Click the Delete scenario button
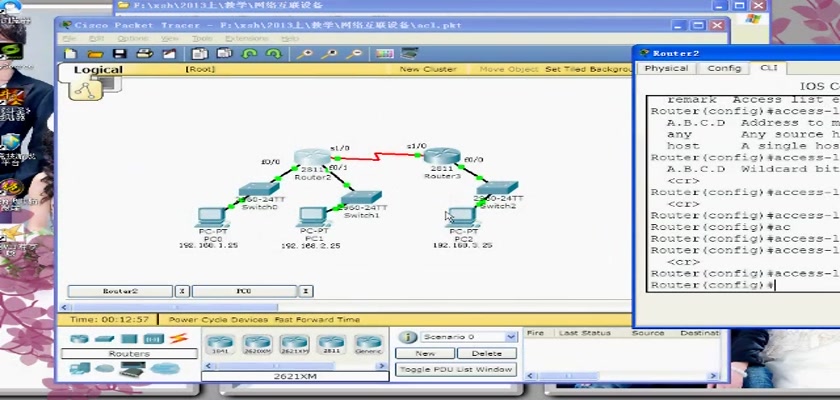The height and width of the screenshot is (400, 840). coord(487,353)
